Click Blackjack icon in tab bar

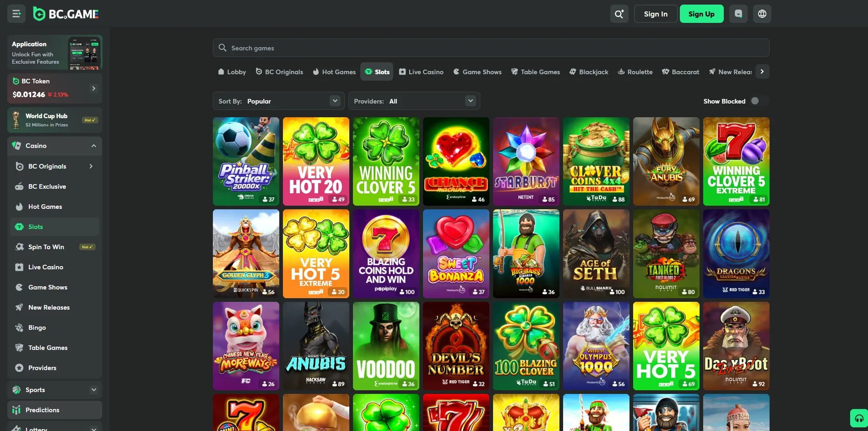pos(573,71)
